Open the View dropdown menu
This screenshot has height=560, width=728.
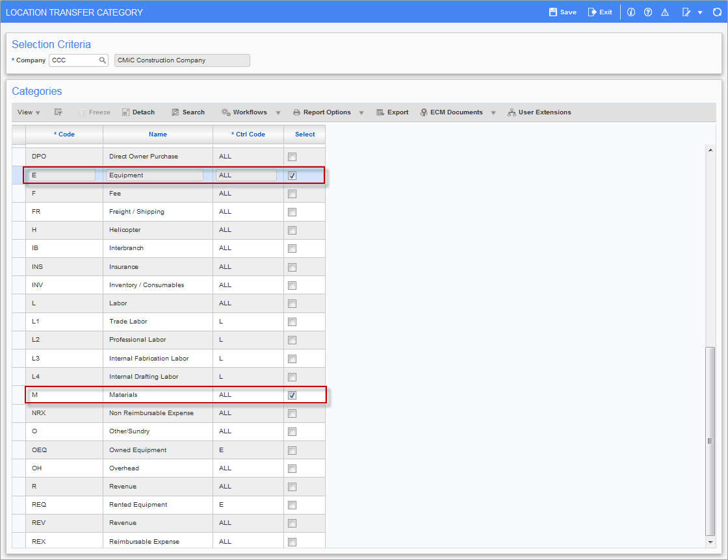29,112
